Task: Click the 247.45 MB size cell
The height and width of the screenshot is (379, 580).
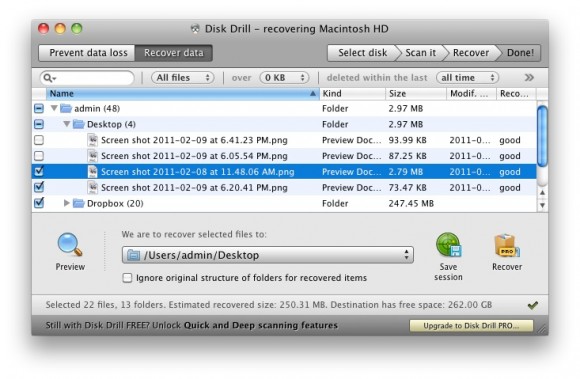Action: pos(411,203)
